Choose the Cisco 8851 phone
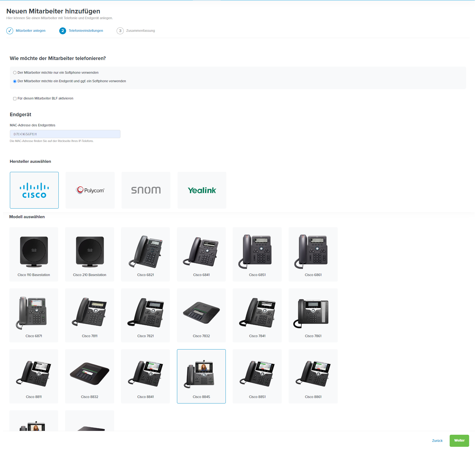The width and height of the screenshot is (476, 452). pyautogui.click(x=257, y=376)
